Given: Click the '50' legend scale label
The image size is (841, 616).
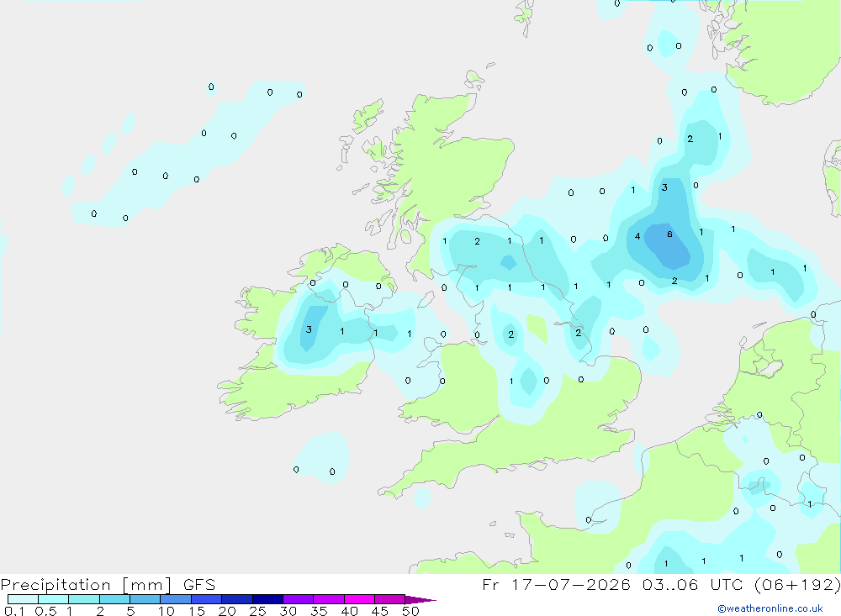Looking at the screenshot, I should pos(410,611).
